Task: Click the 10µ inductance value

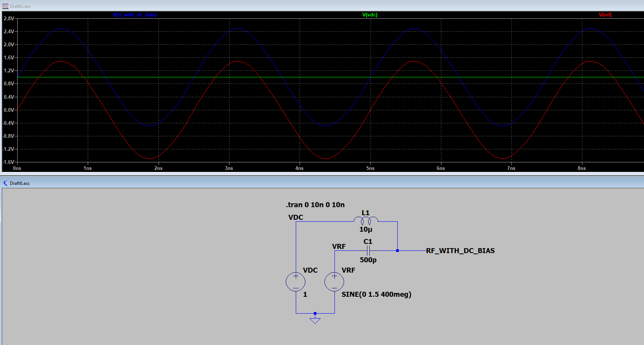Action: [366, 229]
